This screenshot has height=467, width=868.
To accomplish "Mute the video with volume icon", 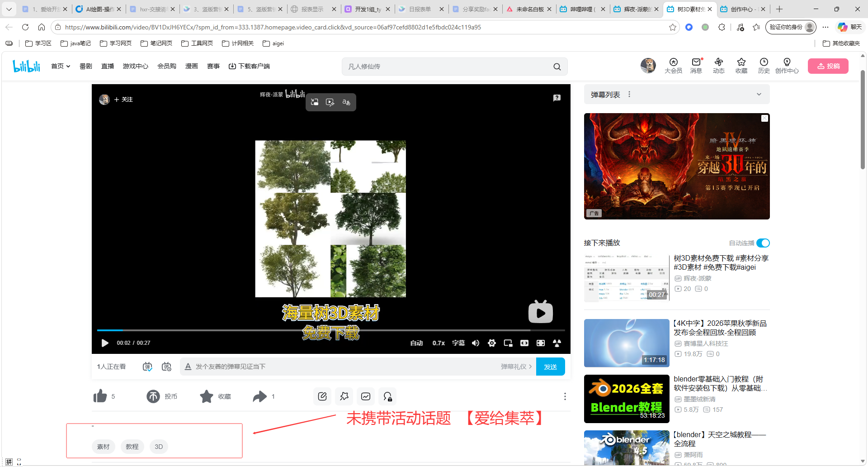I will click(476, 343).
